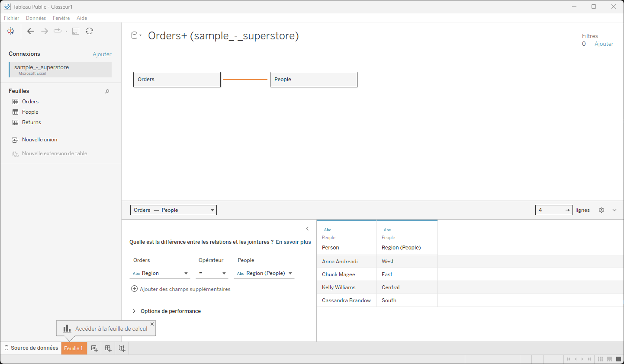Click the Tableau start page logo icon
624x364 pixels.
coord(11,31)
